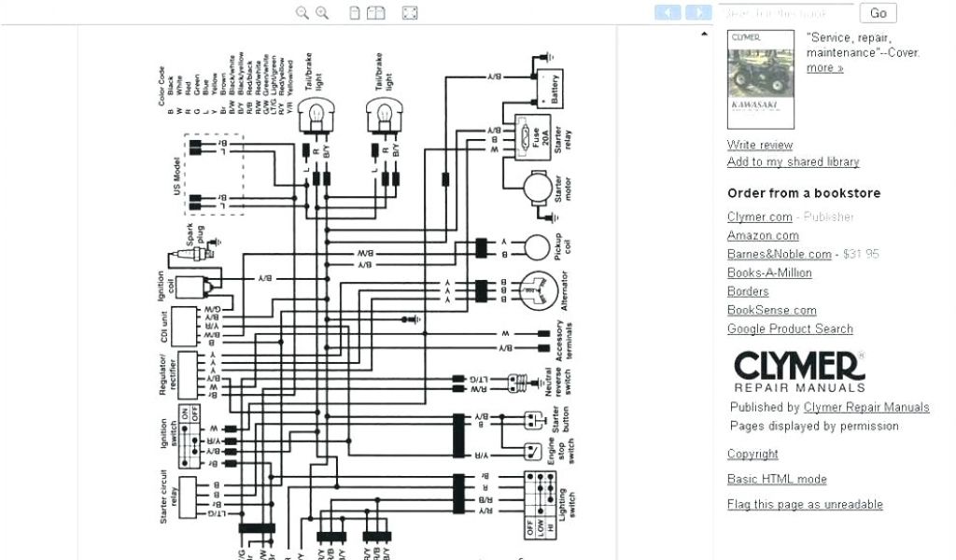The height and width of the screenshot is (560, 956).
Task: Switch to two-page view
Action: 375,13
